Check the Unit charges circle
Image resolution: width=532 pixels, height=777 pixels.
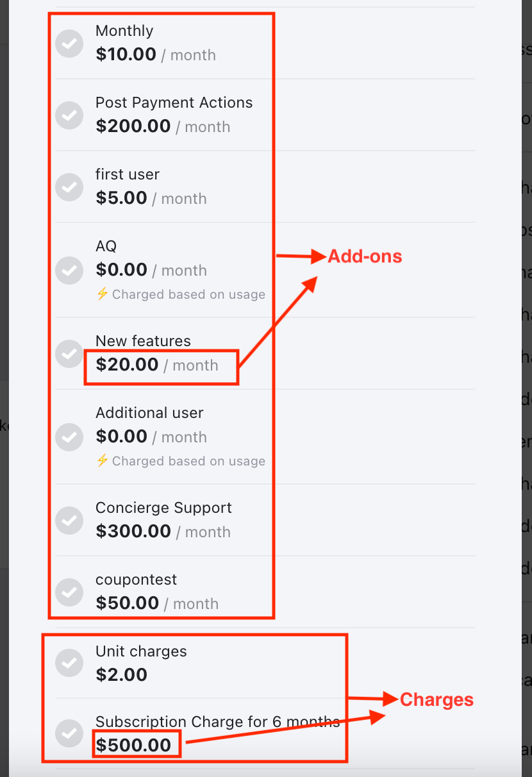[69, 662]
